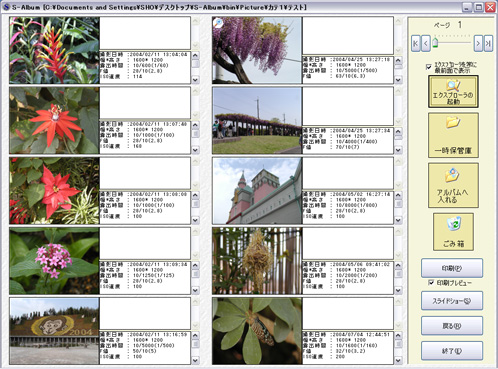Select the wisteria trellis park thumbnail
Screen dimensions: 498x369
tap(257, 120)
